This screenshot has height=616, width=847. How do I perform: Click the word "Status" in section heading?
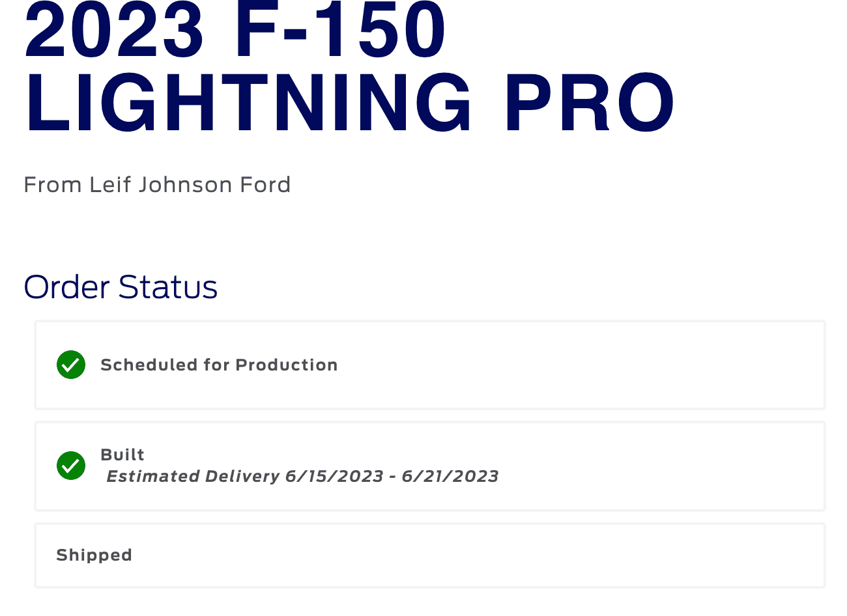pos(168,287)
